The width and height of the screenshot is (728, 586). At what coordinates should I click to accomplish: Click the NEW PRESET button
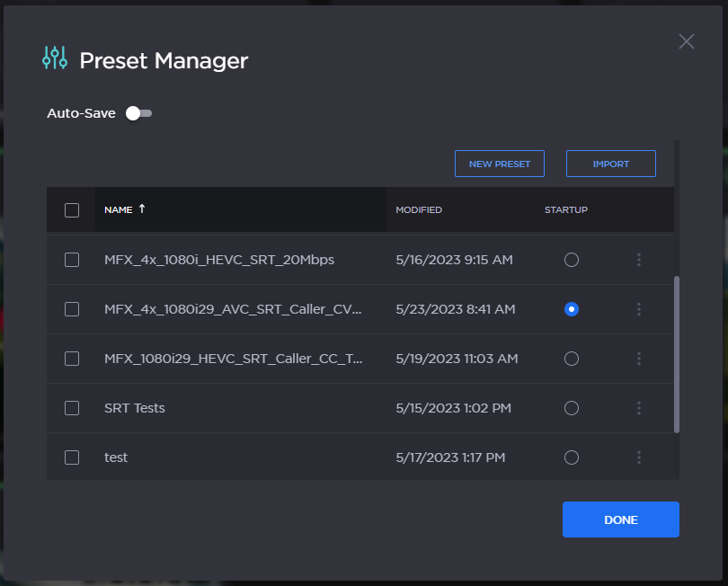[499, 163]
